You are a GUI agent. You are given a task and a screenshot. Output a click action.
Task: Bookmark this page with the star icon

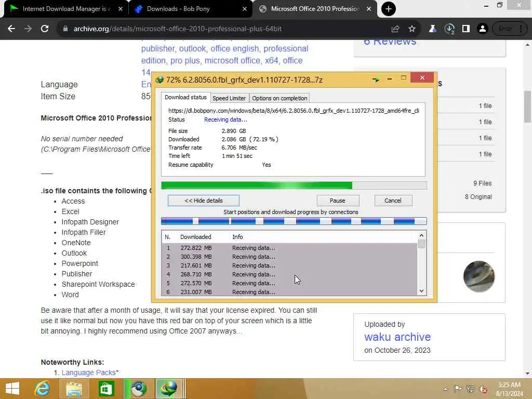[x=412, y=29]
